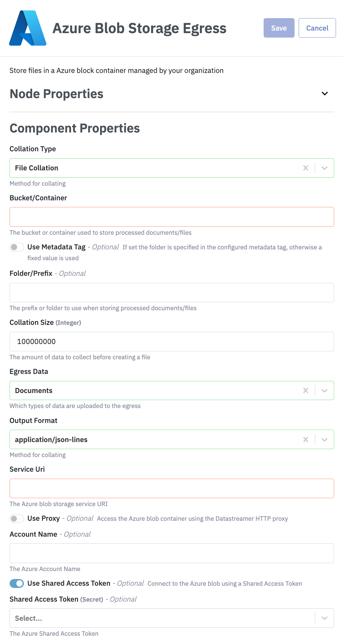The height and width of the screenshot is (644, 343).
Task: Click the Save button
Action: click(x=279, y=28)
